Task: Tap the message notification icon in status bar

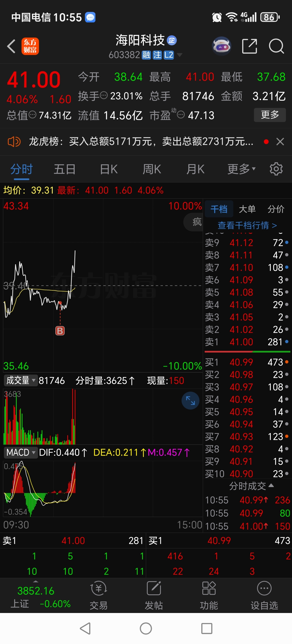Action: [90, 17]
